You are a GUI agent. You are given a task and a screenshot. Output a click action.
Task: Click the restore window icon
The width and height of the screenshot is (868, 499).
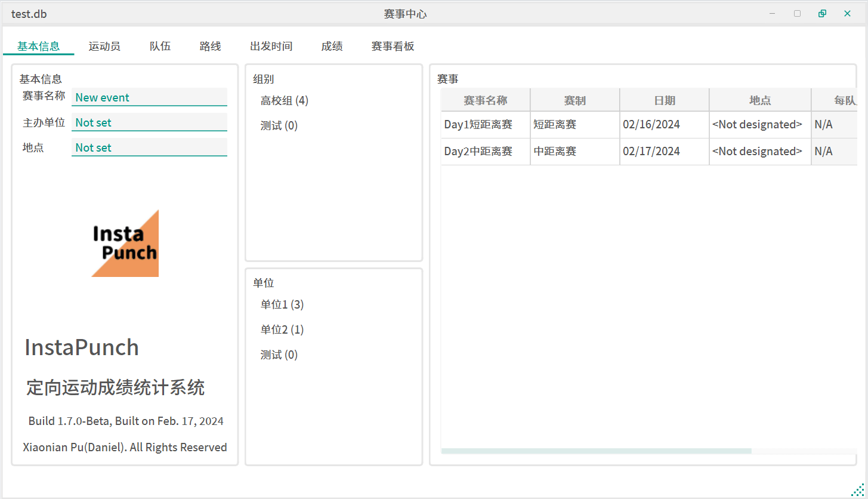point(822,14)
